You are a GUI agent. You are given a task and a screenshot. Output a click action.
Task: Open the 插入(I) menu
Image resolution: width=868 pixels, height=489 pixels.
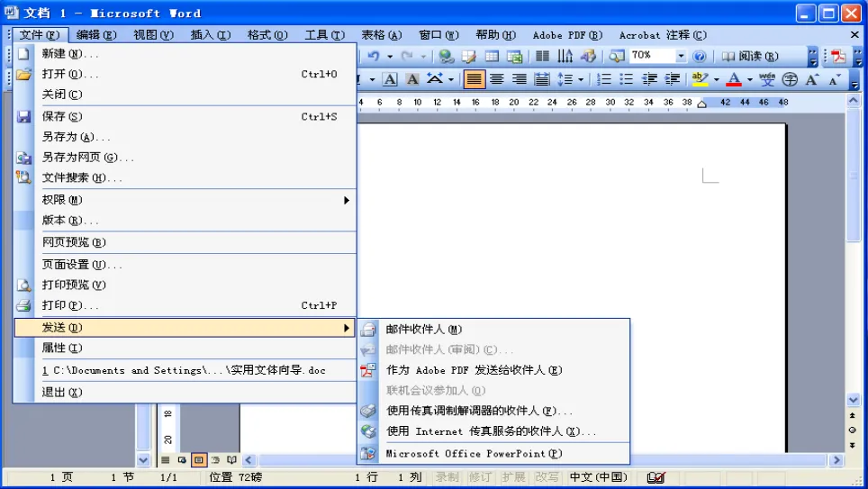(211, 35)
